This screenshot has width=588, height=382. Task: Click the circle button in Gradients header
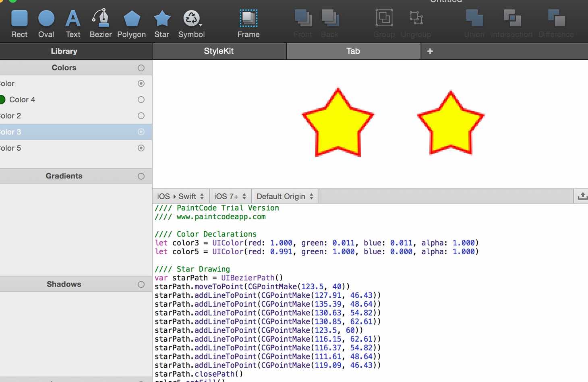pyautogui.click(x=141, y=176)
